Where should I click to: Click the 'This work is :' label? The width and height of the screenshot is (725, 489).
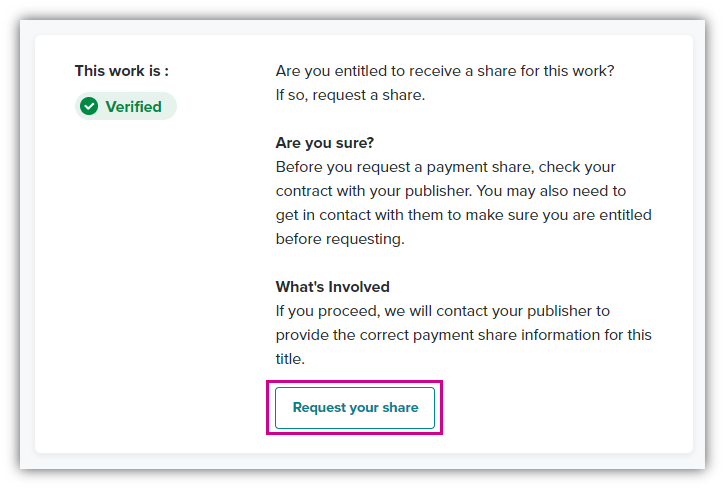click(122, 71)
